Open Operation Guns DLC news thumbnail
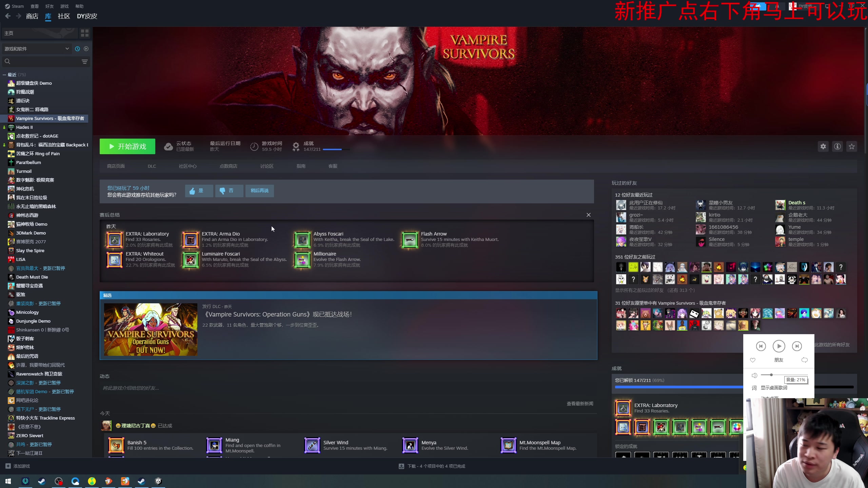Image resolution: width=868 pixels, height=488 pixels. pos(151,329)
